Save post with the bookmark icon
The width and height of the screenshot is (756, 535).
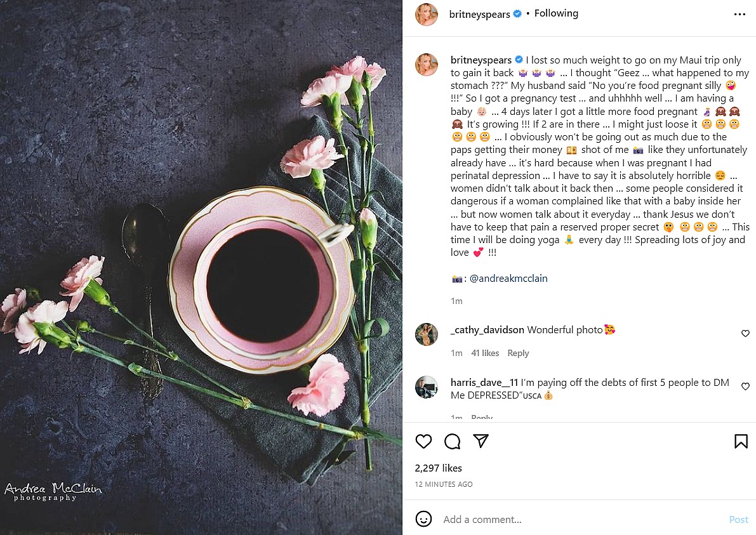(741, 441)
